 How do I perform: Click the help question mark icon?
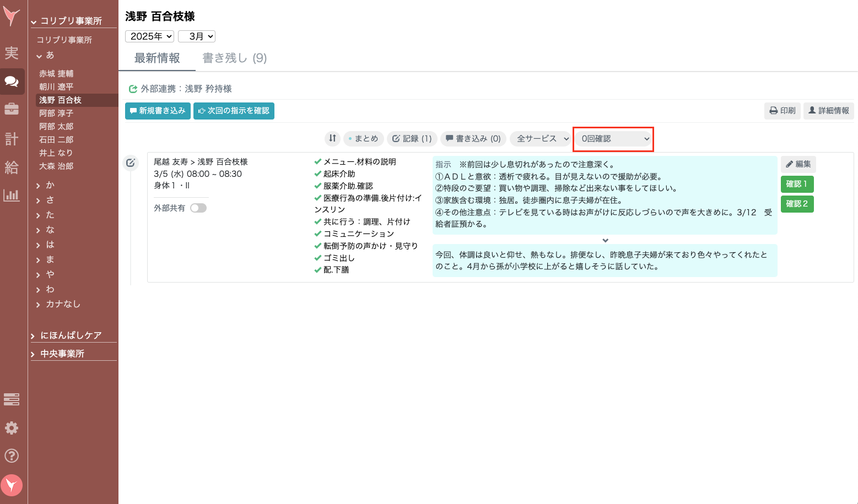pyautogui.click(x=12, y=456)
